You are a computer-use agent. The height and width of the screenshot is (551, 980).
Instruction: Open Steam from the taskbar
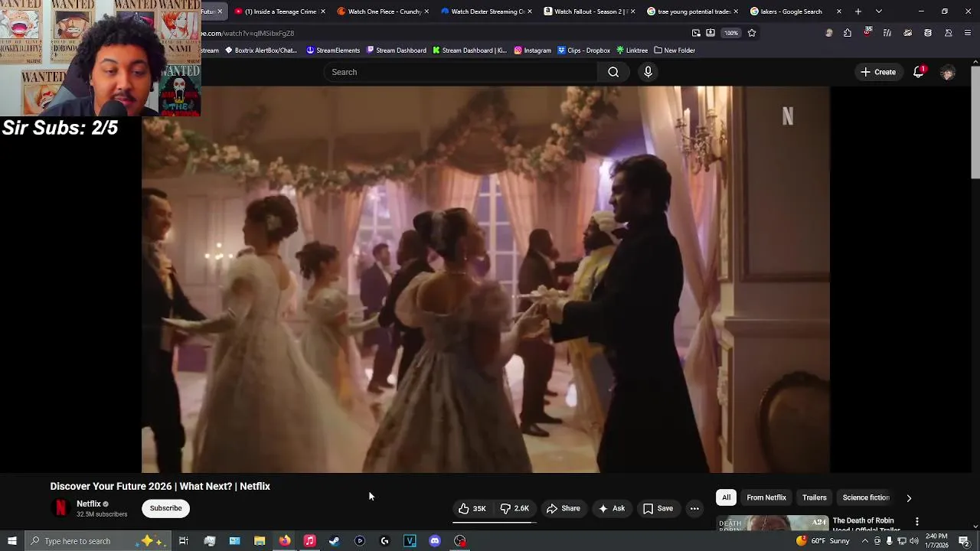[335, 541]
